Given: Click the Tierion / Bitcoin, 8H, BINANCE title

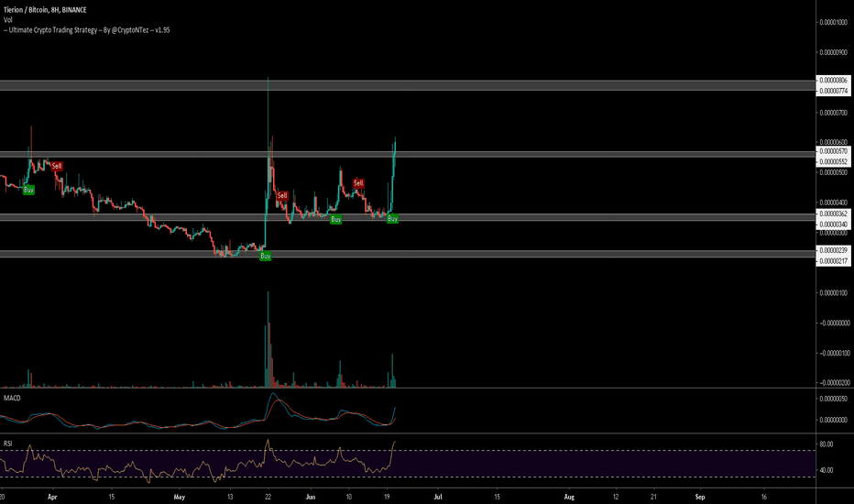Looking at the screenshot, I should click(45, 10).
